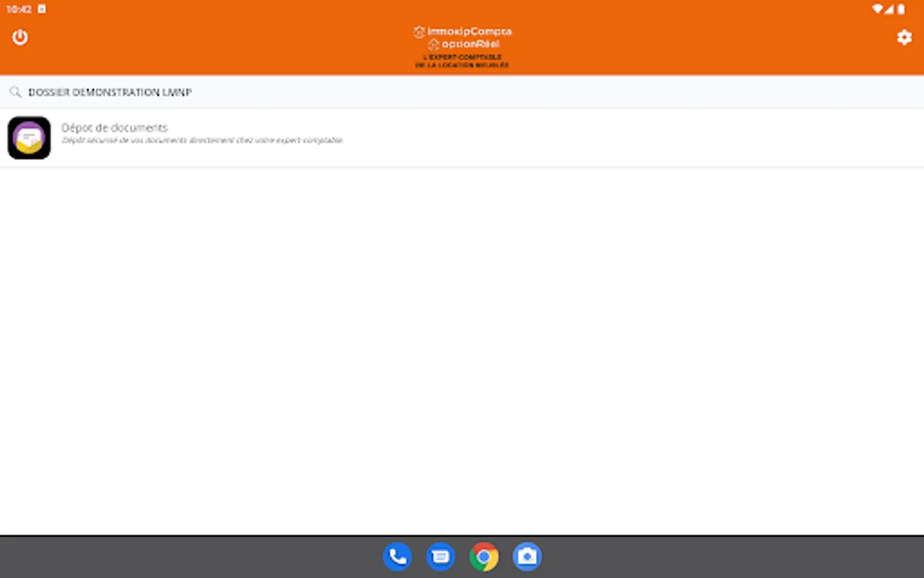Open the Dépot de documents app icon

pos(29,137)
